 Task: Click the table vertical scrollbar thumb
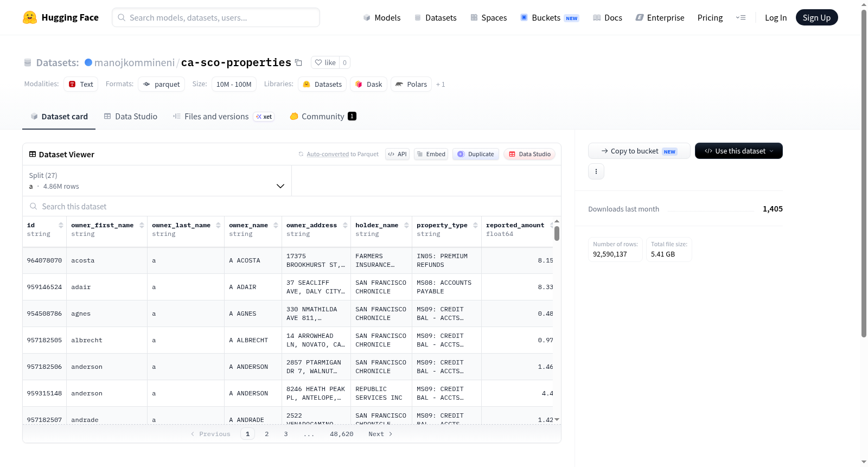(557, 234)
